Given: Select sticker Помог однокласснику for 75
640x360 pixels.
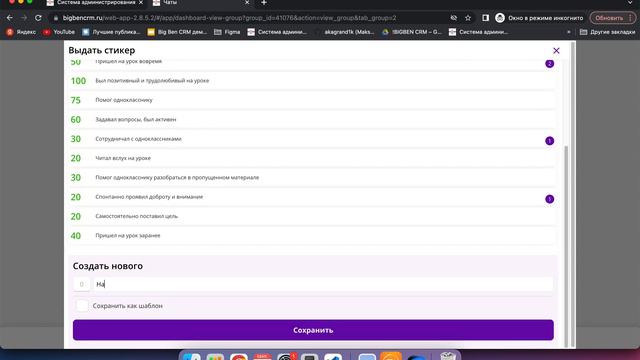Looking at the screenshot, I should (313, 100).
